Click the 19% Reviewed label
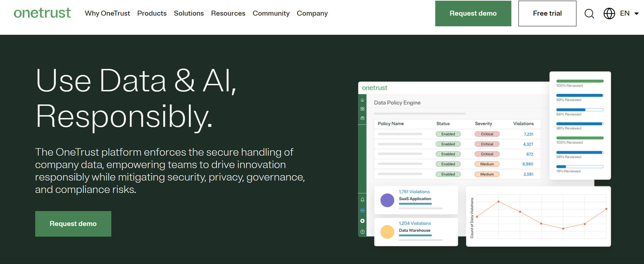Viewport: 644px width, 264px height. click(568, 171)
